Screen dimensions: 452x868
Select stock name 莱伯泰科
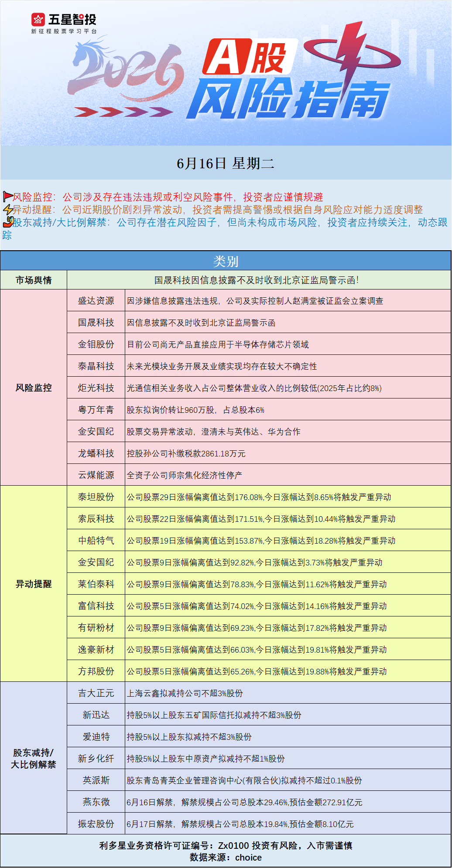96,584
